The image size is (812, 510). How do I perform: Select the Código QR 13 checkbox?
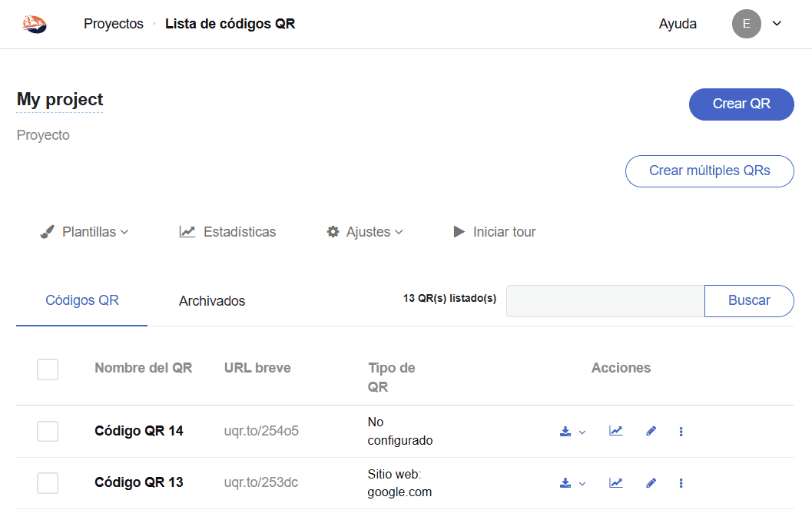point(48,483)
